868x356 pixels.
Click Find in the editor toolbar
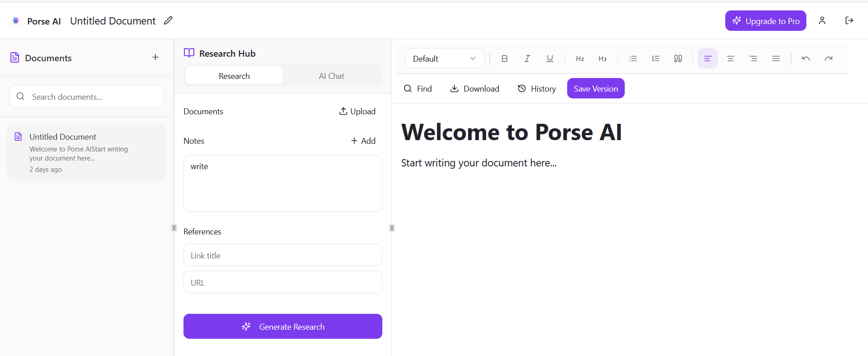coord(418,88)
